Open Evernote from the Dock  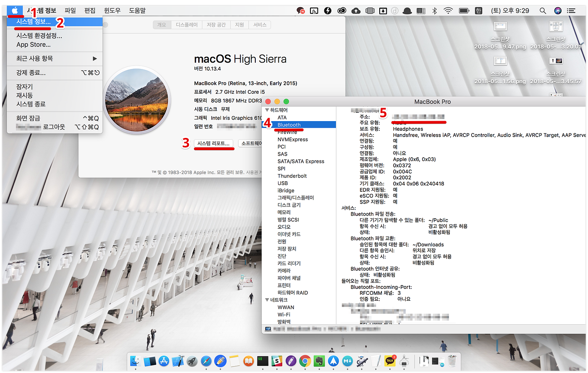(319, 361)
